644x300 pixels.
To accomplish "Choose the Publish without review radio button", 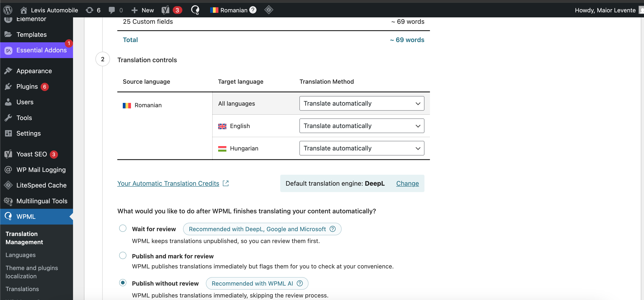I will point(123,283).
